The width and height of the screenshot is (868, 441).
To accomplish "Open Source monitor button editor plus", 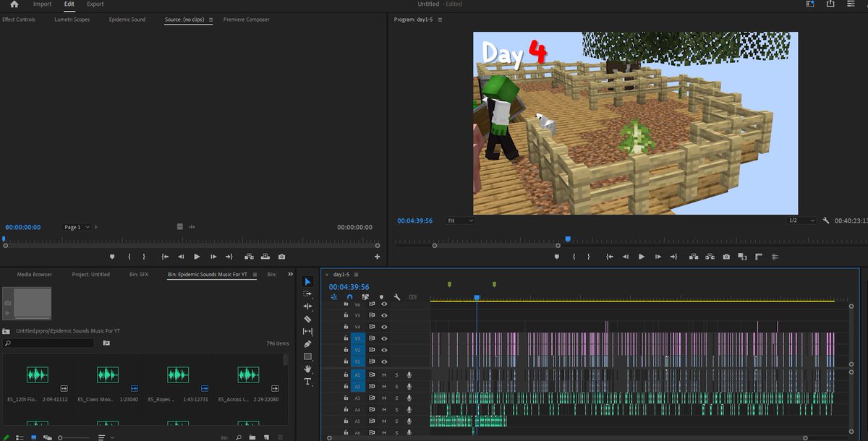I will (x=377, y=257).
